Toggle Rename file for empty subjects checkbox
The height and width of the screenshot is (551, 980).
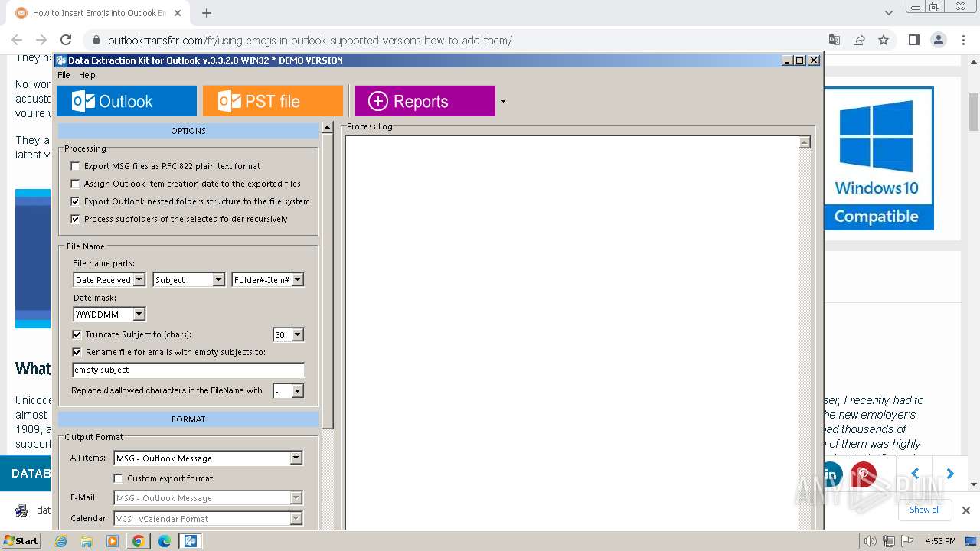(77, 352)
